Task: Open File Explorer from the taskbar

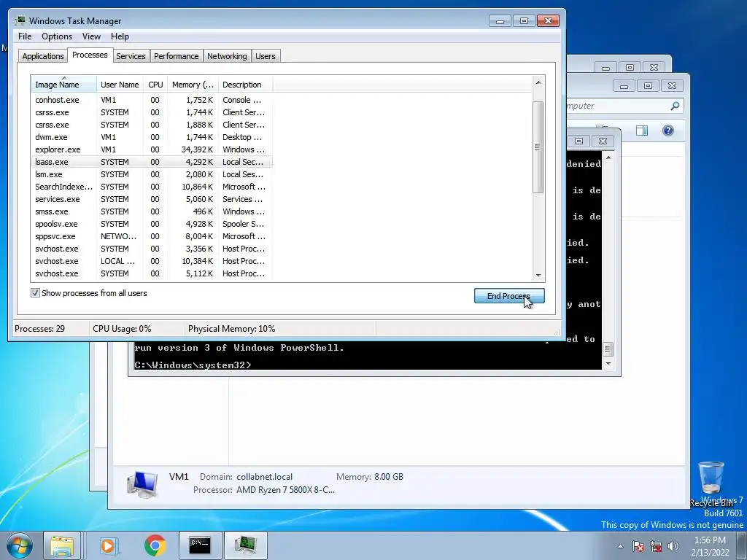Action: click(x=62, y=545)
